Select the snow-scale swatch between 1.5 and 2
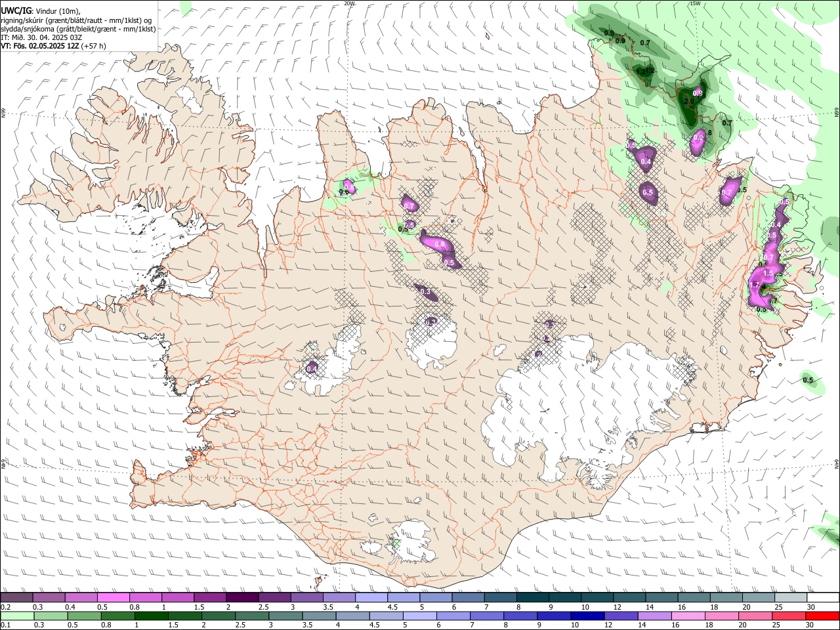 (210, 598)
